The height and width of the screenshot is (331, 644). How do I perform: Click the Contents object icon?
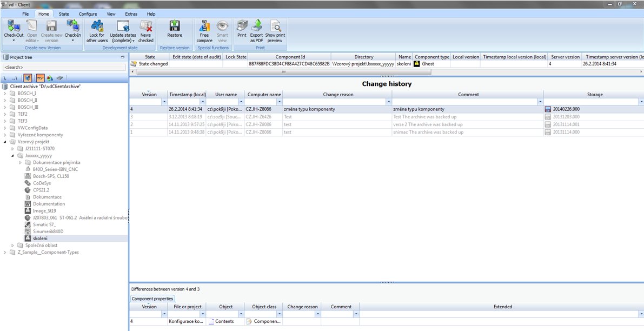tap(211, 322)
